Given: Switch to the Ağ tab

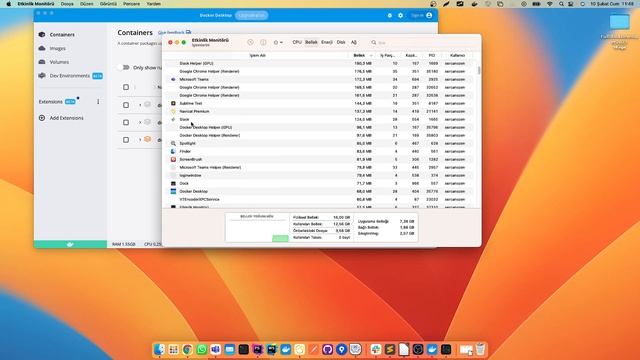Looking at the screenshot, I should tap(354, 42).
